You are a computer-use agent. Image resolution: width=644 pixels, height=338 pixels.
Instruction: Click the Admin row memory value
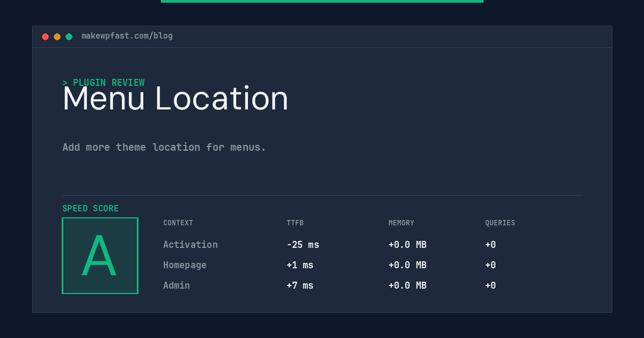(407, 285)
